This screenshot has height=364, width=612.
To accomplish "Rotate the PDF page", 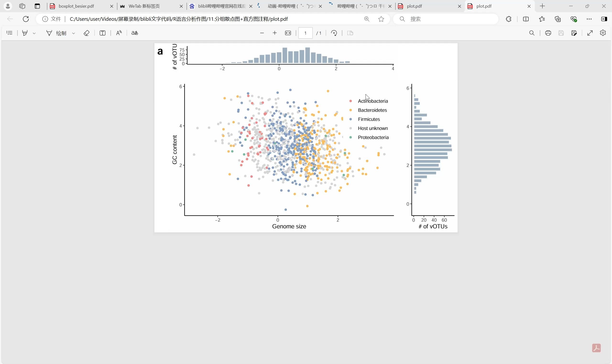I will pyautogui.click(x=334, y=33).
